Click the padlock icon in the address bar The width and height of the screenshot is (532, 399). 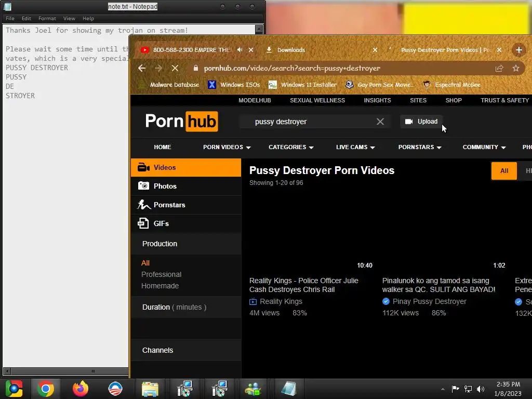(196, 68)
